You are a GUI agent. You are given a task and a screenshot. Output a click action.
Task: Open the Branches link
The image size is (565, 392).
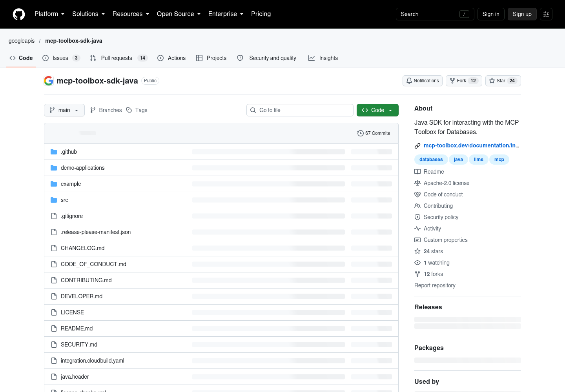[106, 110]
